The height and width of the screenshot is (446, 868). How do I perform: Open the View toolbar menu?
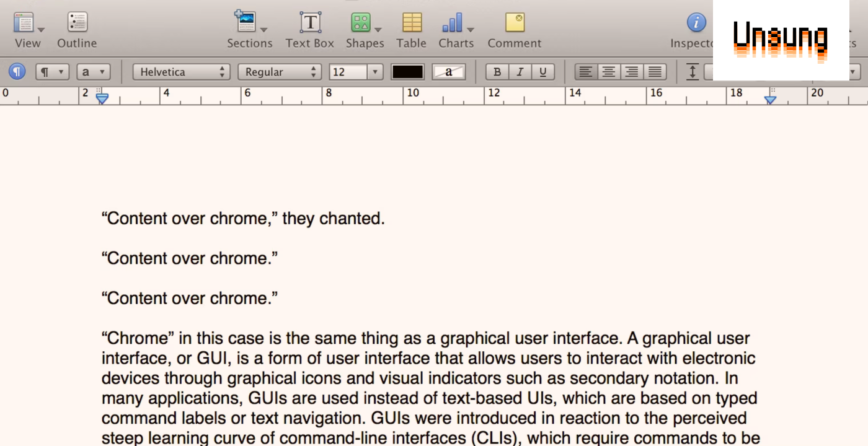(28, 30)
